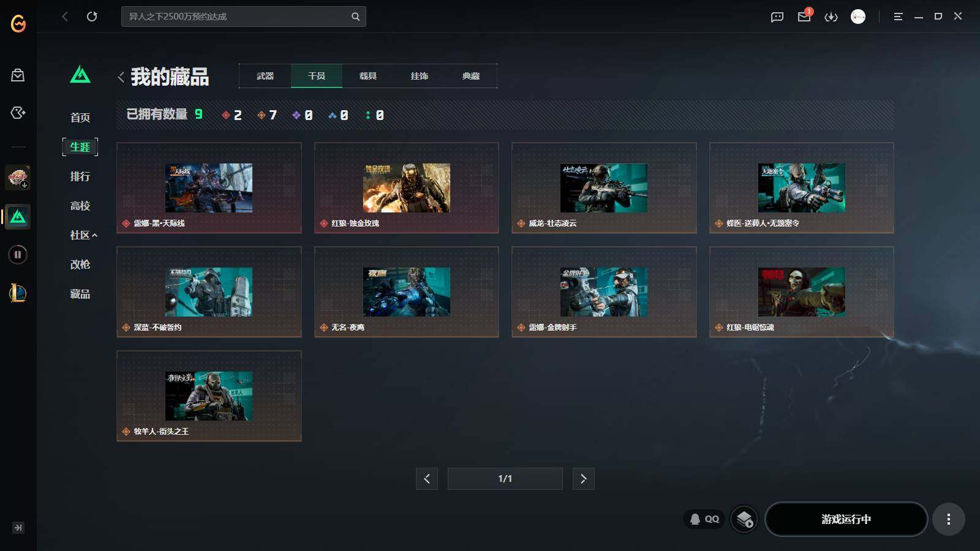Open the 红狼-蚀金玫瑰 operator card
This screenshot has height=551, width=980.
click(x=406, y=188)
